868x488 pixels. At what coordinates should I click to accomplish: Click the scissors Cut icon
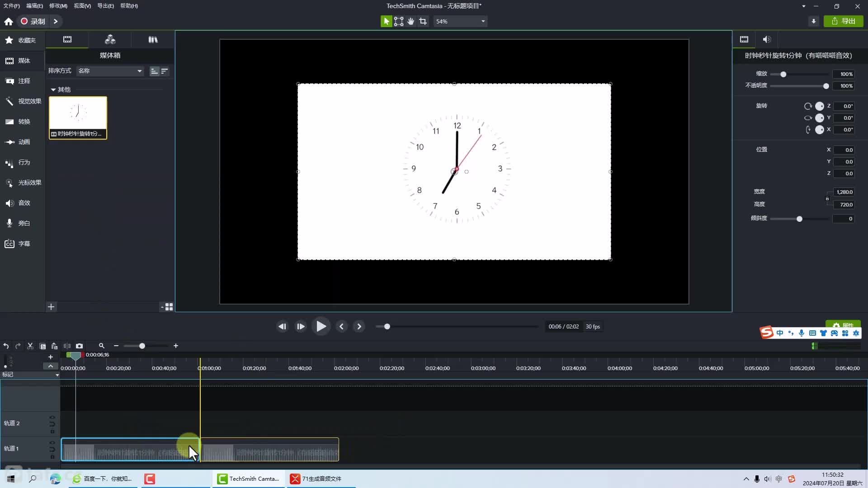click(30, 346)
